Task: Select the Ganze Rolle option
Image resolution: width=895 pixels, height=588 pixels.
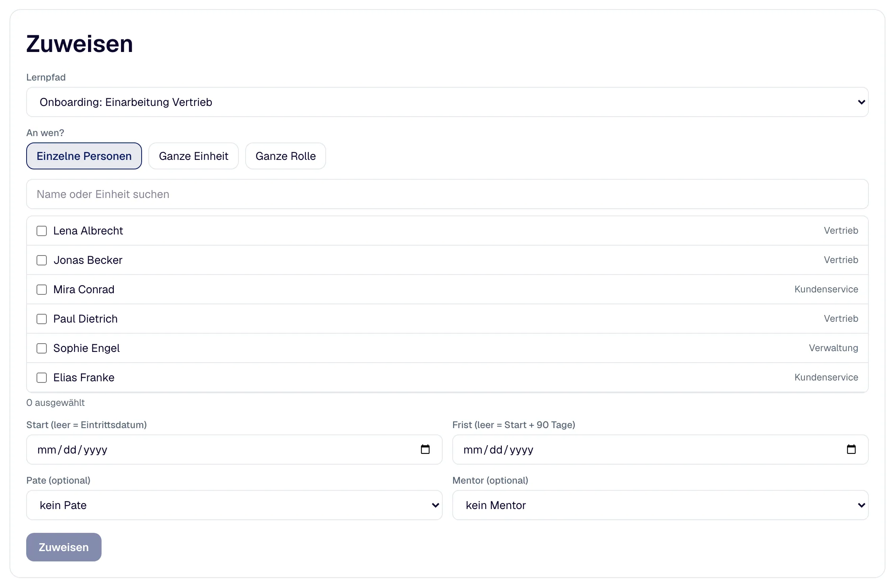Action: (x=286, y=156)
